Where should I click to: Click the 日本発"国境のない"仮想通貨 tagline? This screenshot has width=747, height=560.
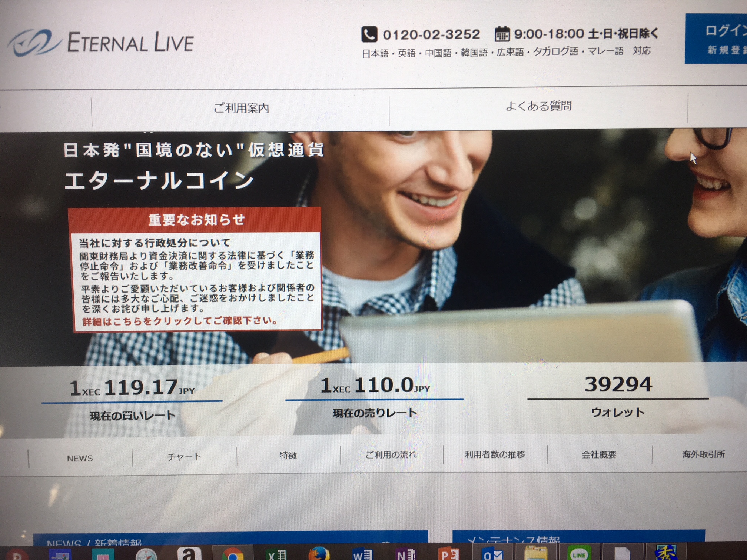point(194,150)
